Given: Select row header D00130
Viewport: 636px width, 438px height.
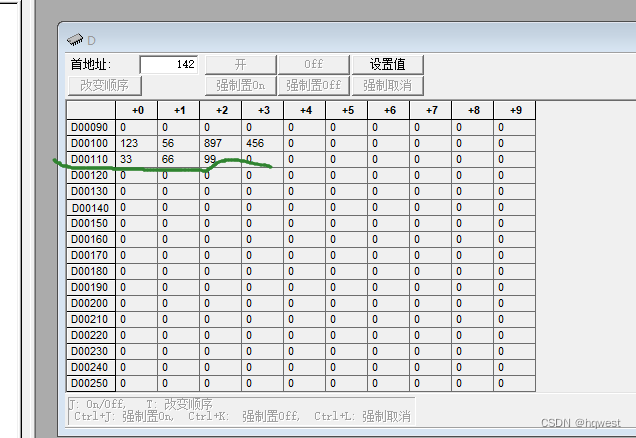Looking at the screenshot, I should [x=91, y=191].
